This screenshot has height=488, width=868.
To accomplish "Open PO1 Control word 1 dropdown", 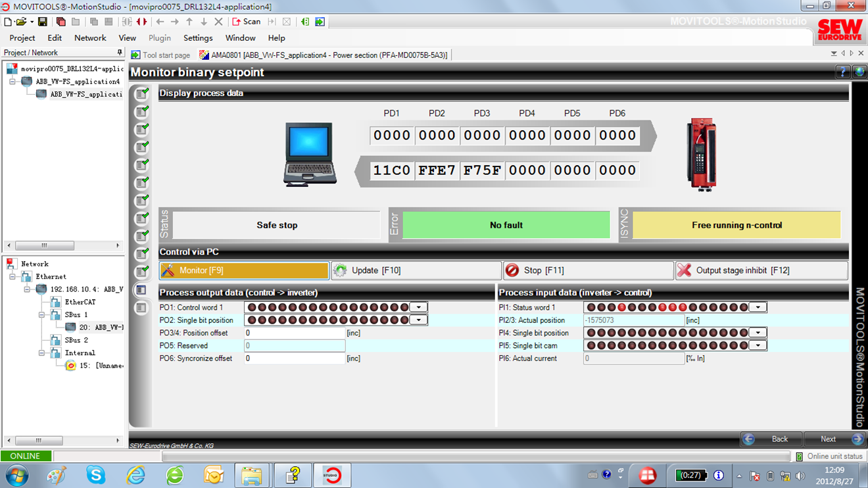I will [x=419, y=307].
